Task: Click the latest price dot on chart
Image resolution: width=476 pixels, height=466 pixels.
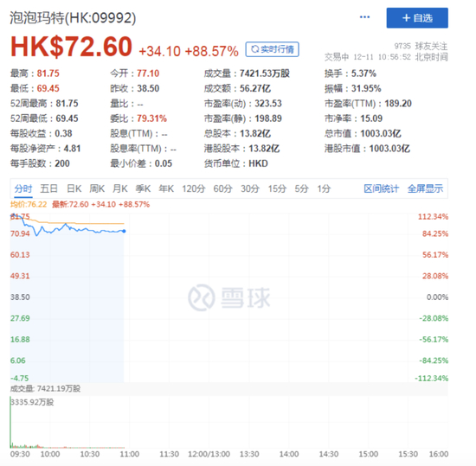Action: coord(124,231)
